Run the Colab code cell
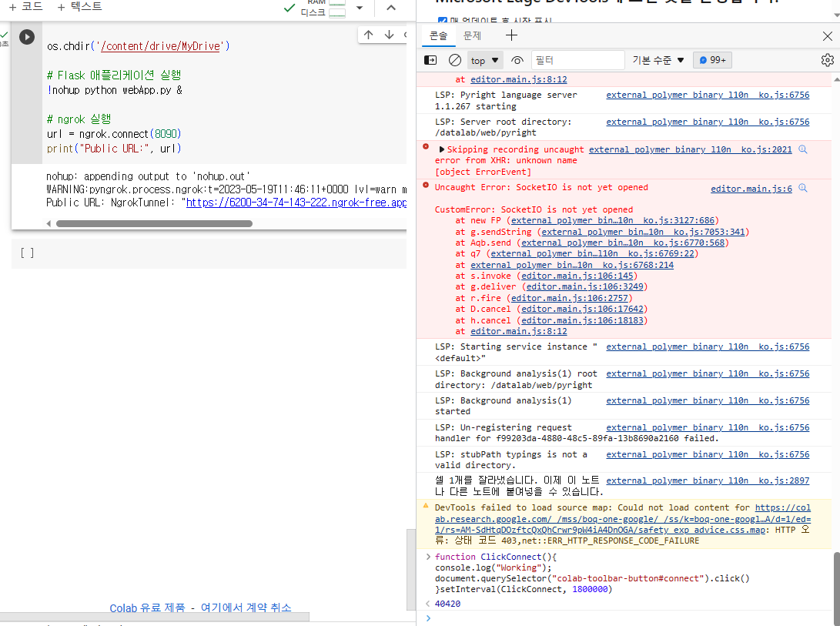This screenshot has height=626, width=840. coord(27,36)
